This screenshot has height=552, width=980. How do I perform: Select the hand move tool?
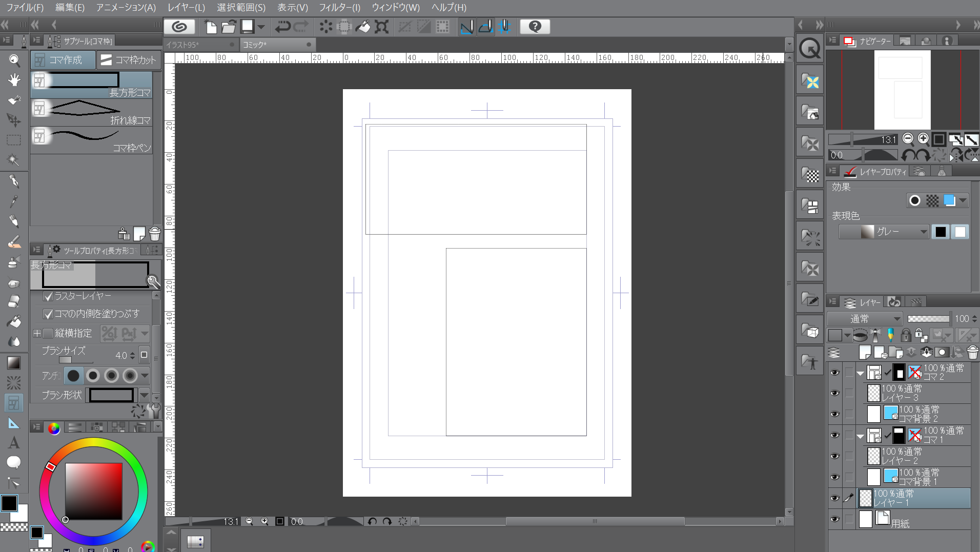(x=14, y=80)
